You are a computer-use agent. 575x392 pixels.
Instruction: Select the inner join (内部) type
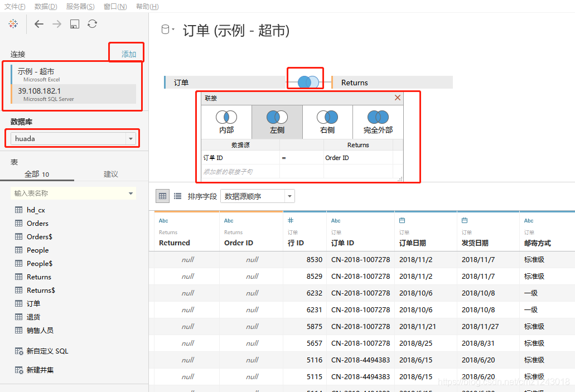pos(226,122)
